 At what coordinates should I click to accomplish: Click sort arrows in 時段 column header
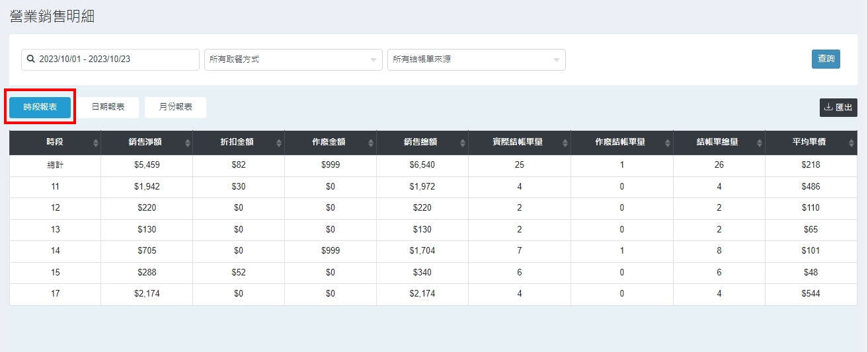(x=95, y=143)
